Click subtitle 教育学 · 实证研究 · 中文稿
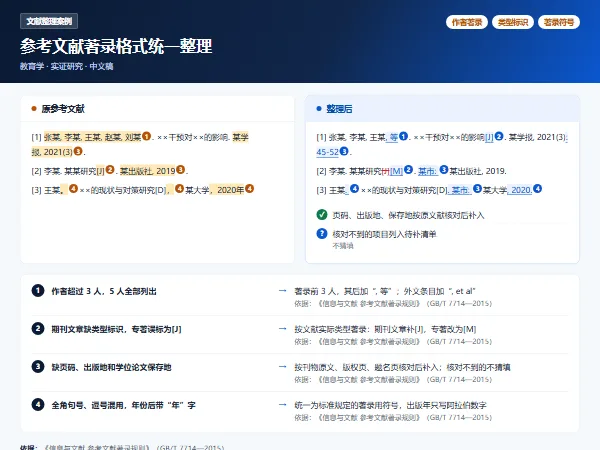 66,66
